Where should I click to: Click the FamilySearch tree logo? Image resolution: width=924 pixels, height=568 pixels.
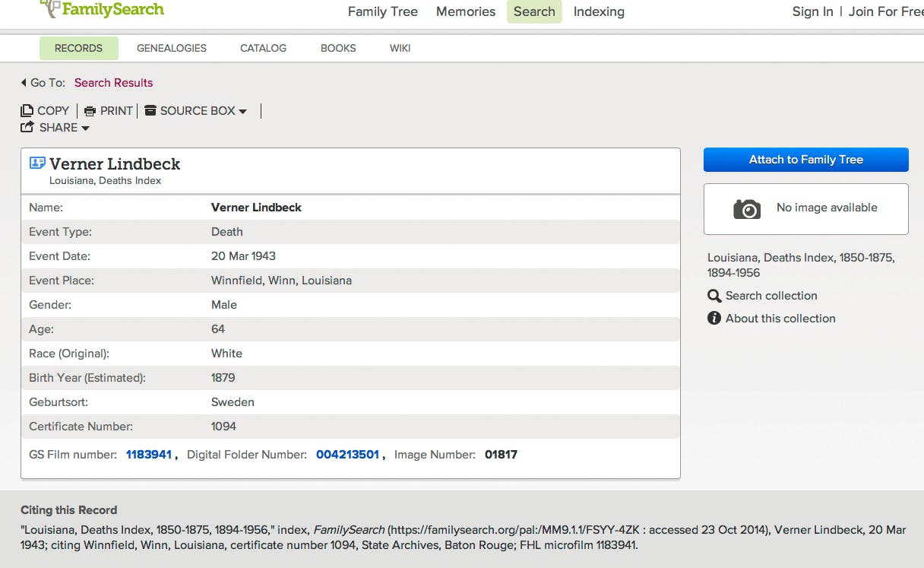click(51, 8)
